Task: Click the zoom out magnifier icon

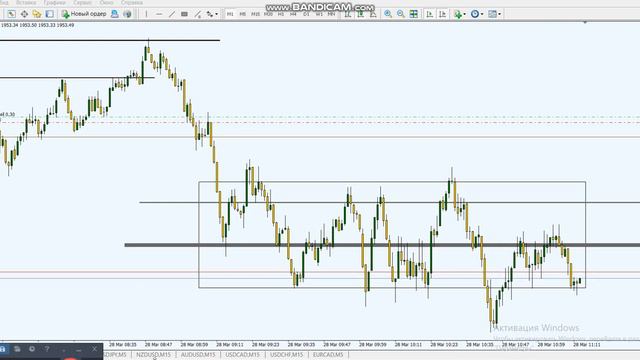Action: (x=401, y=14)
